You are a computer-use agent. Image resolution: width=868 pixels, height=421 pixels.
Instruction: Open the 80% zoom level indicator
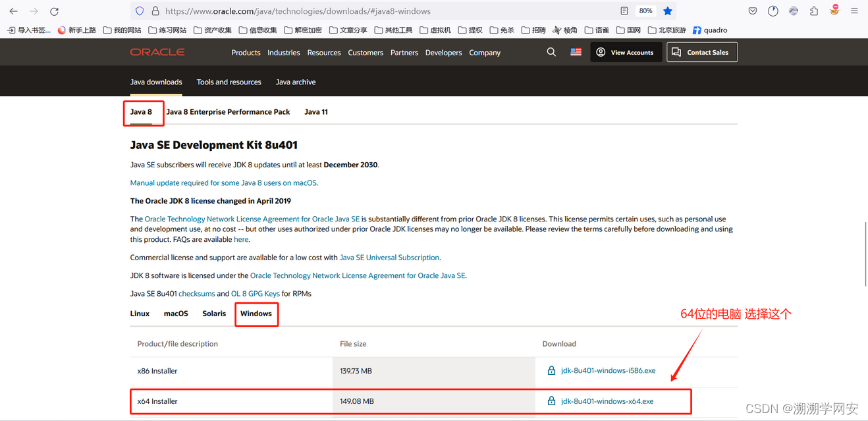pos(645,11)
